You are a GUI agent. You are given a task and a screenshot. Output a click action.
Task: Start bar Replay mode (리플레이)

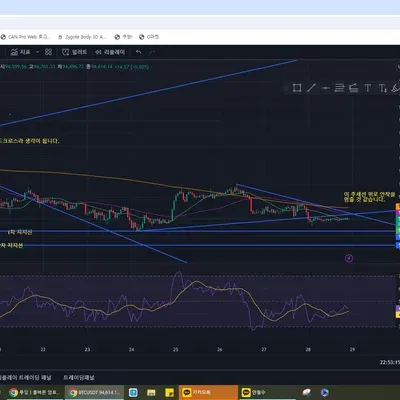[x=110, y=52]
